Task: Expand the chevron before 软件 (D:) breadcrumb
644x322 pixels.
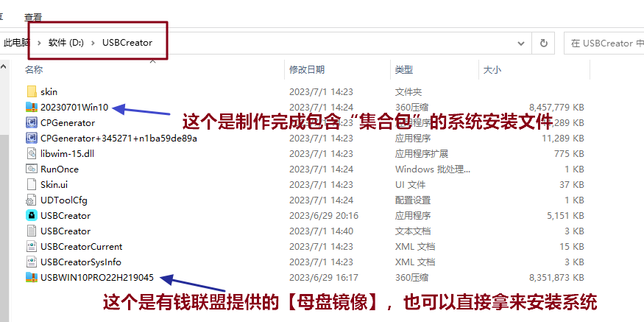Action: coord(40,43)
